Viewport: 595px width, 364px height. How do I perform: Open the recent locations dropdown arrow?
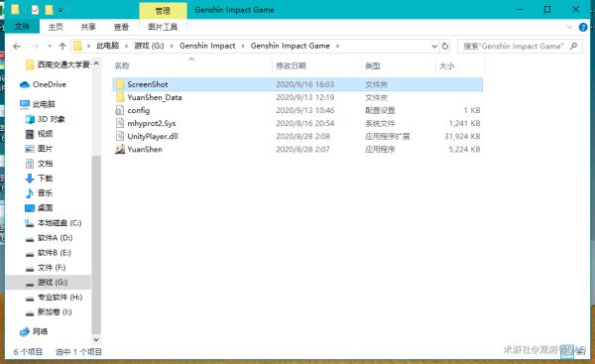(x=50, y=47)
